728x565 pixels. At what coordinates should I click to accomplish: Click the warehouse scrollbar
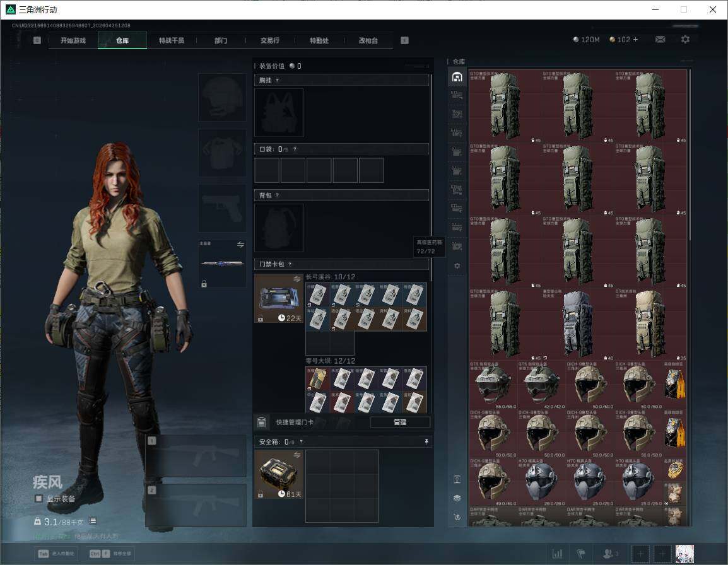point(690,154)
